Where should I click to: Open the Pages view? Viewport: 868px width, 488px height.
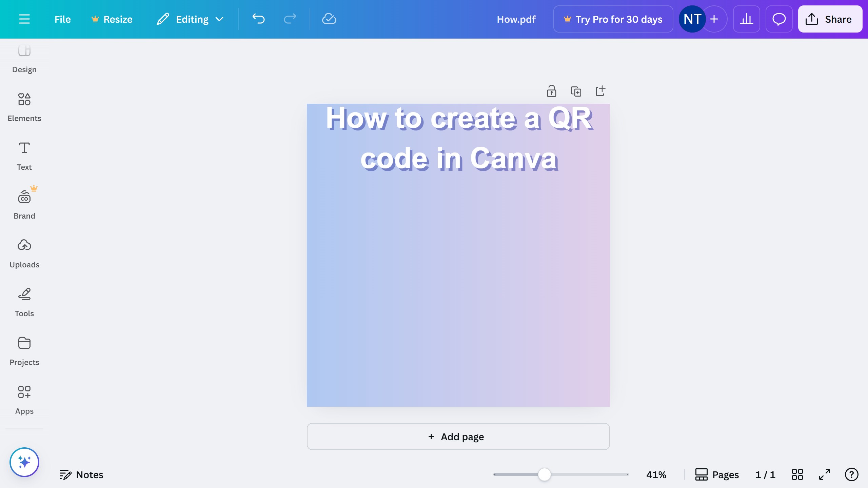click(x=717, y=474)
